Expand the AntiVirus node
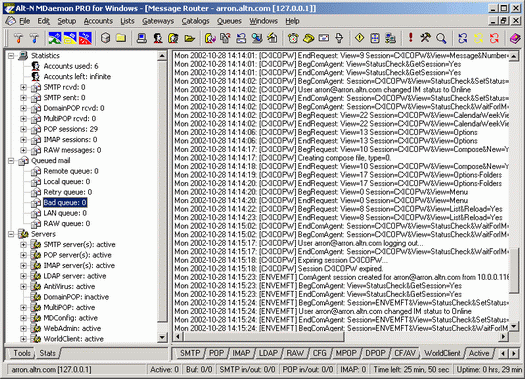 coord(23,287)
